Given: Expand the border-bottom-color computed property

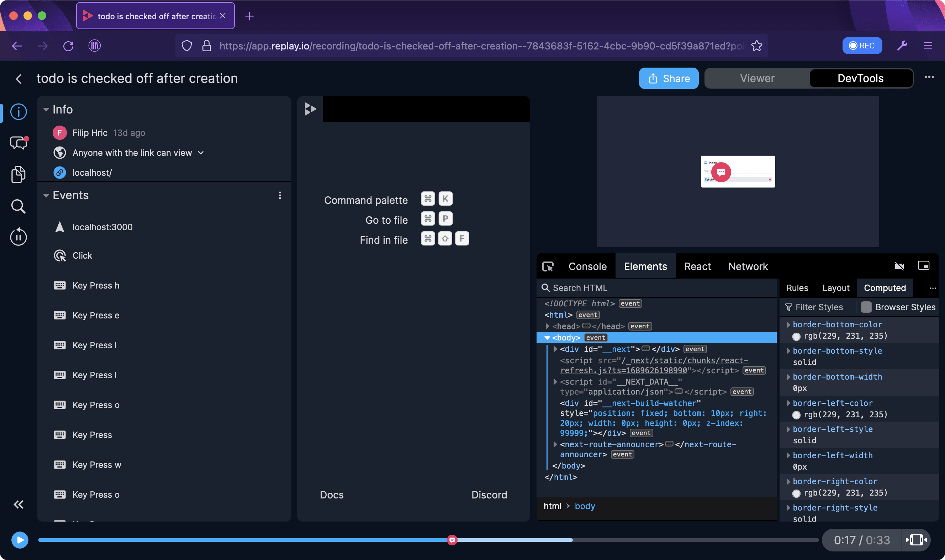Looking at the screenshot, I should pyautogui.click(x=788, y=324).
